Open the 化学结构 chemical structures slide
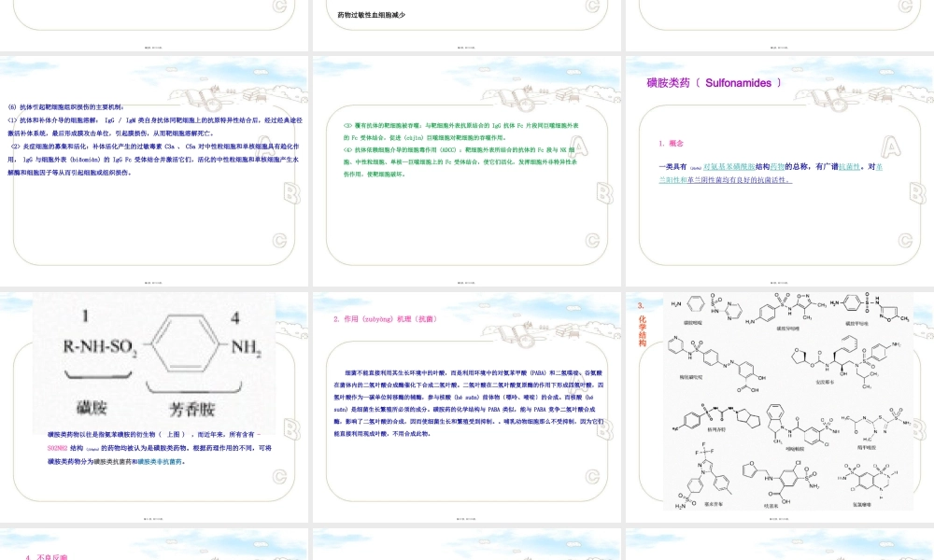Viewport: 934px width, 560px height. click(x=780, y=401)
